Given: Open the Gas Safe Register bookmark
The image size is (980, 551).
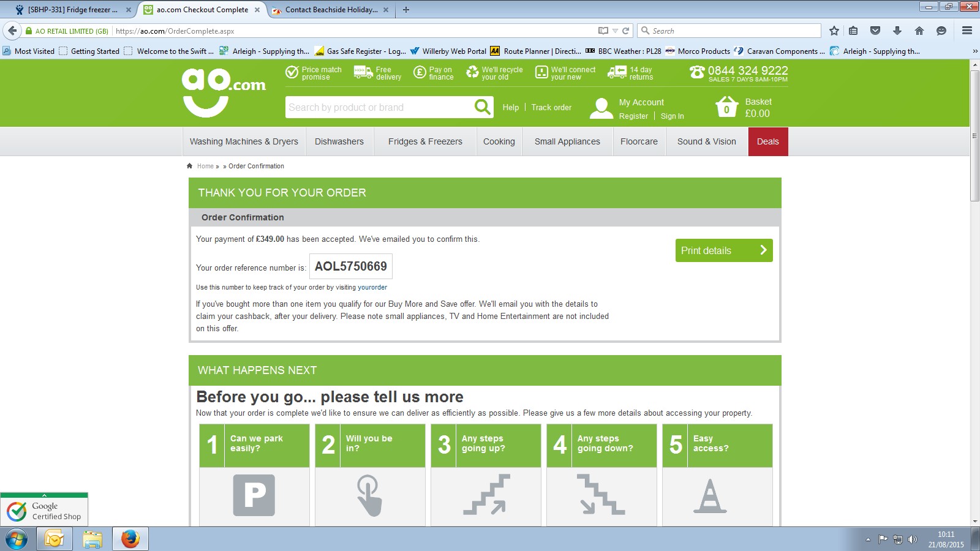Looking at the screenshot, I should pyautogui.click(x=360, y=51).
